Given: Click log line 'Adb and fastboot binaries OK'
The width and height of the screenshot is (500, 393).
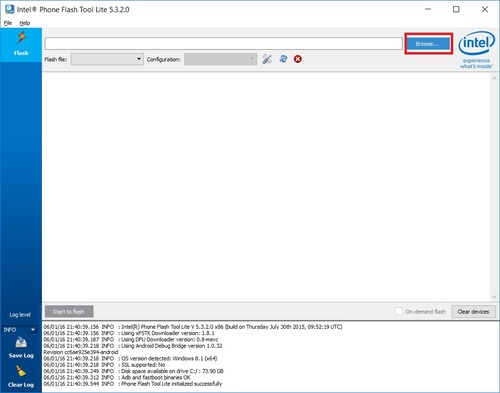Looking at the screenshot, I should click(117, 377).
